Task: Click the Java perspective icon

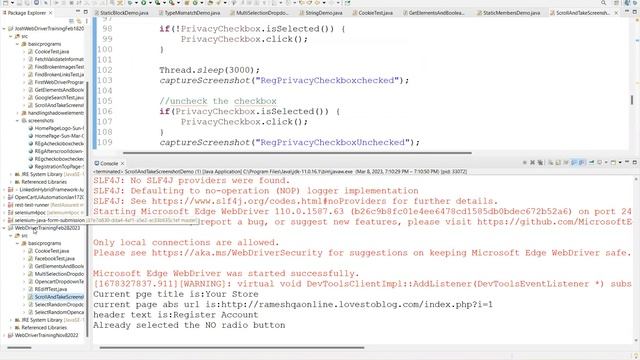Action: click(628, 3)
